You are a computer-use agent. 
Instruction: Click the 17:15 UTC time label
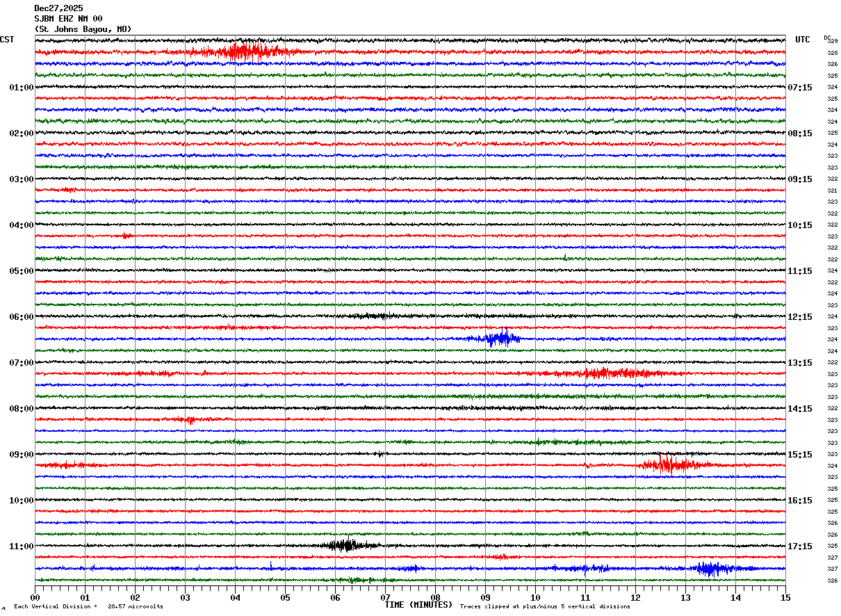800,546
